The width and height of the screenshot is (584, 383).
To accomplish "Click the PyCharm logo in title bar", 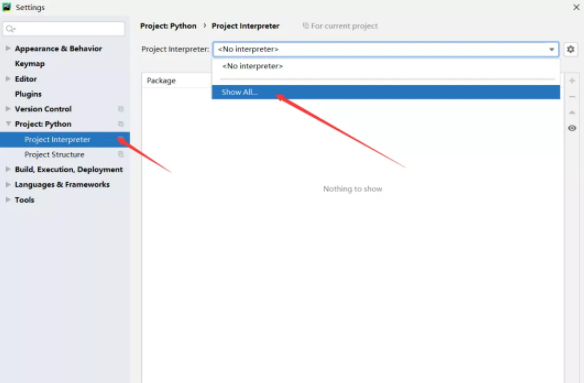I will pos(7,7).
